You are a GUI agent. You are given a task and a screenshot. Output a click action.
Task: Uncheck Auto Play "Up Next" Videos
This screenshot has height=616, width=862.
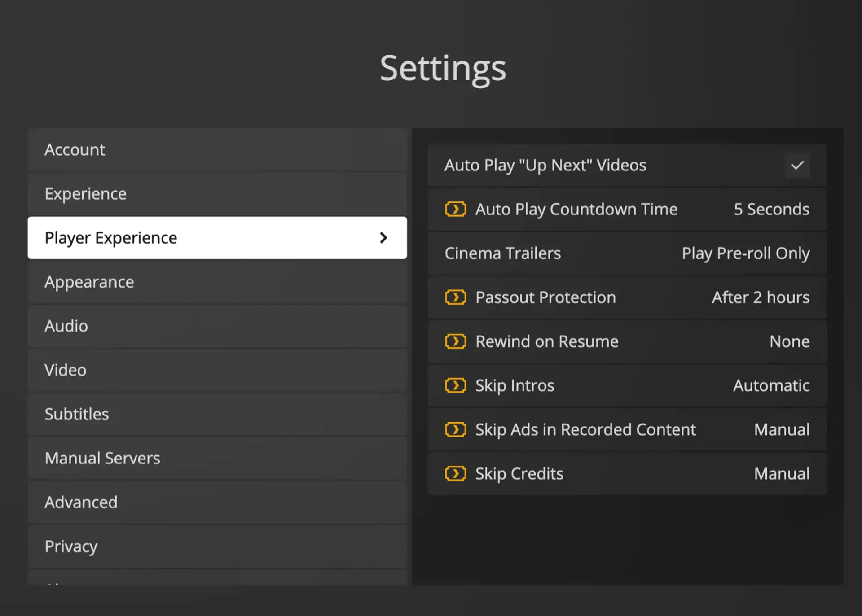click(797, 165)
